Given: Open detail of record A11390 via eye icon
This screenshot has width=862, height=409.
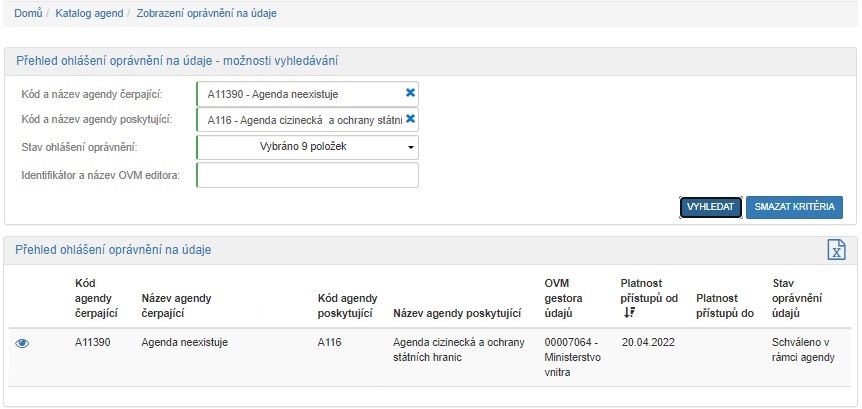Looking at the screenshot, I should (22, 343).
